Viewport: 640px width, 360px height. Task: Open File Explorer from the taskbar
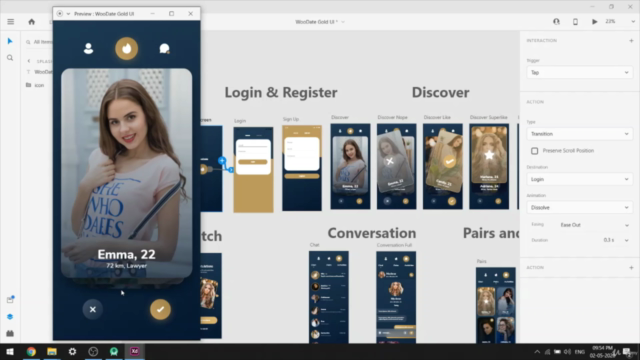point(52,351)
